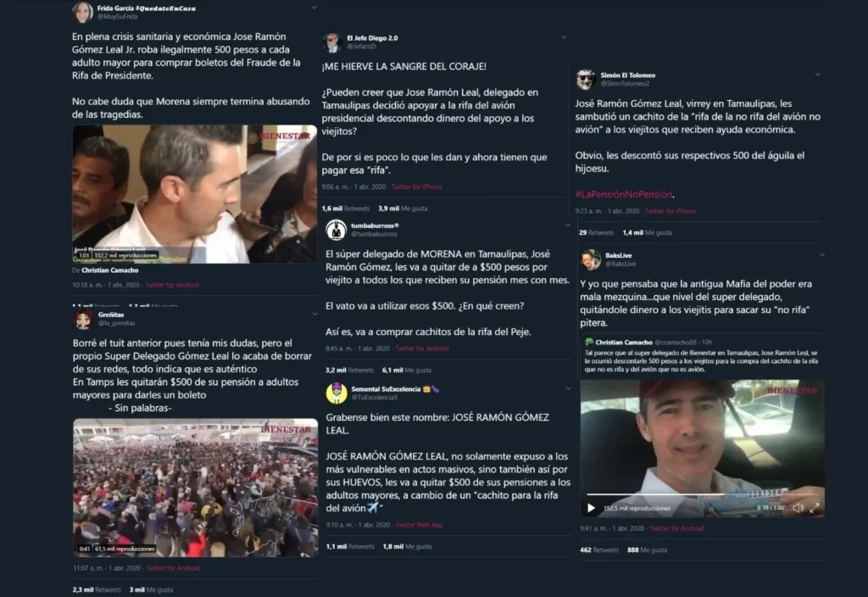This screenshot has width=868, height=597.
Task: Open Frida García's profile avatar
Action: tap(82, 12)
